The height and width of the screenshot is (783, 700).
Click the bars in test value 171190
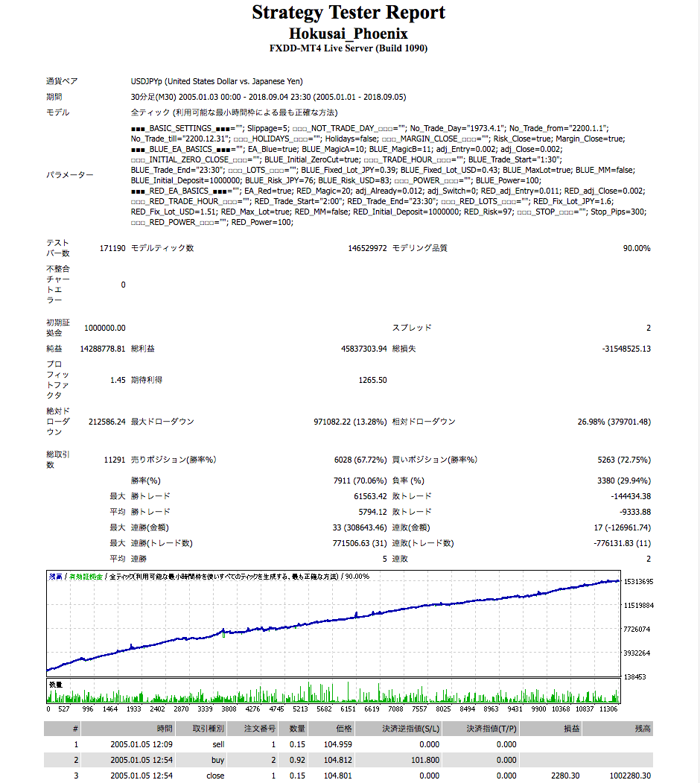tap(112, 248)
